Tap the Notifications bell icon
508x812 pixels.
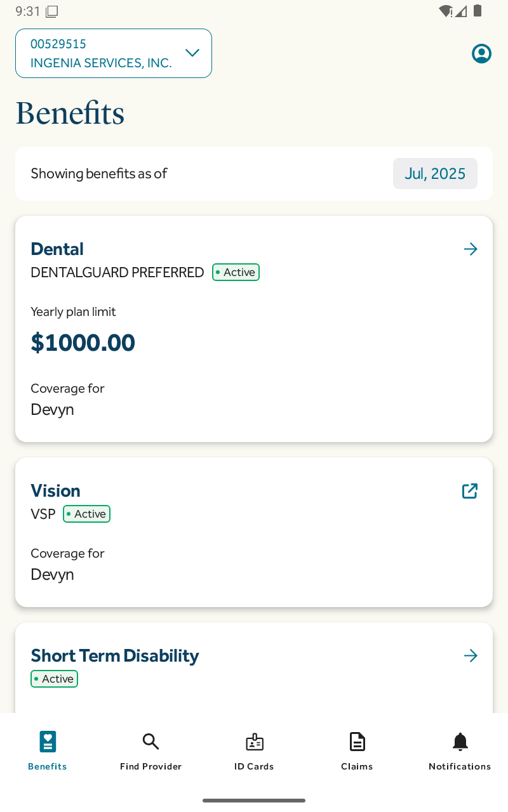click(460, 742)
